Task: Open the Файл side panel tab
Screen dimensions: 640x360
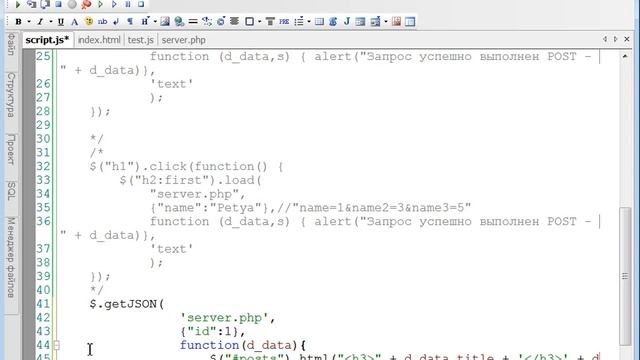Action: pos(11,44)
